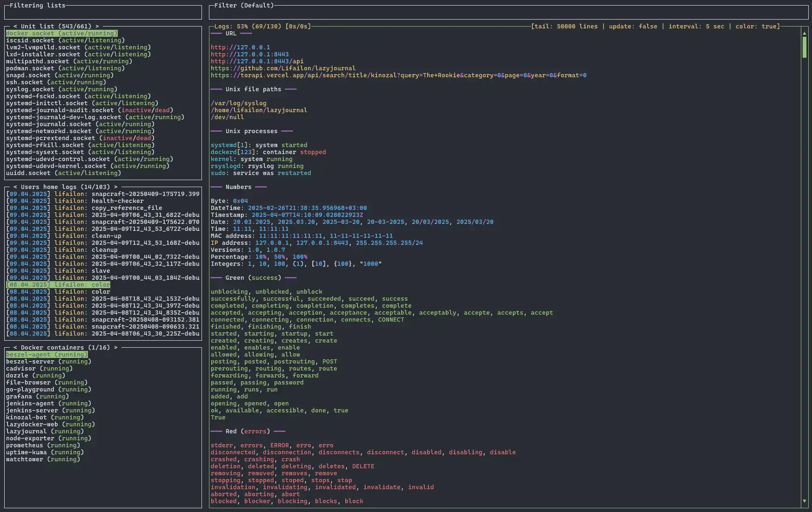Select file-browser container

point(47,383)
